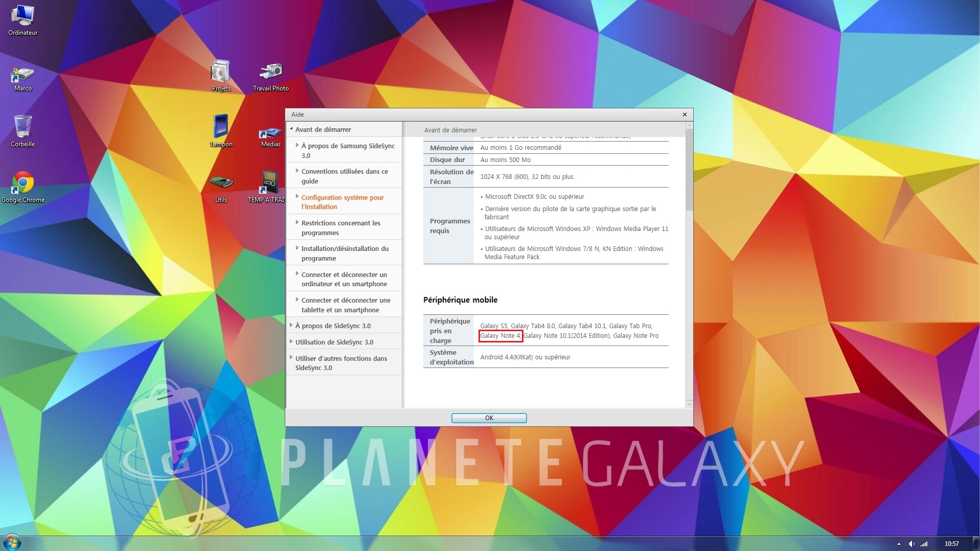The image size is (980, 551).
Task: Click the Périphérique mobile heading
Action: click(460, 300)
